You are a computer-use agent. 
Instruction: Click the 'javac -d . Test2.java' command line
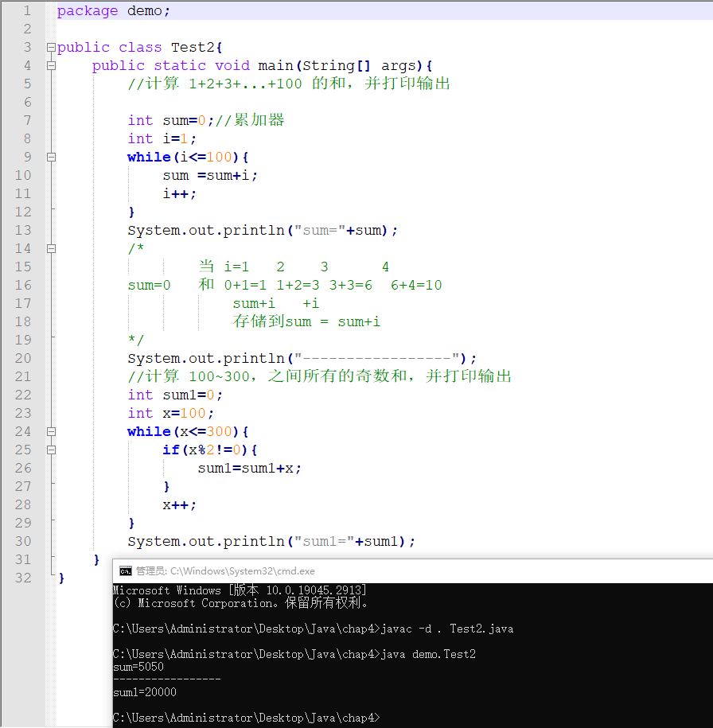(313, 629)
